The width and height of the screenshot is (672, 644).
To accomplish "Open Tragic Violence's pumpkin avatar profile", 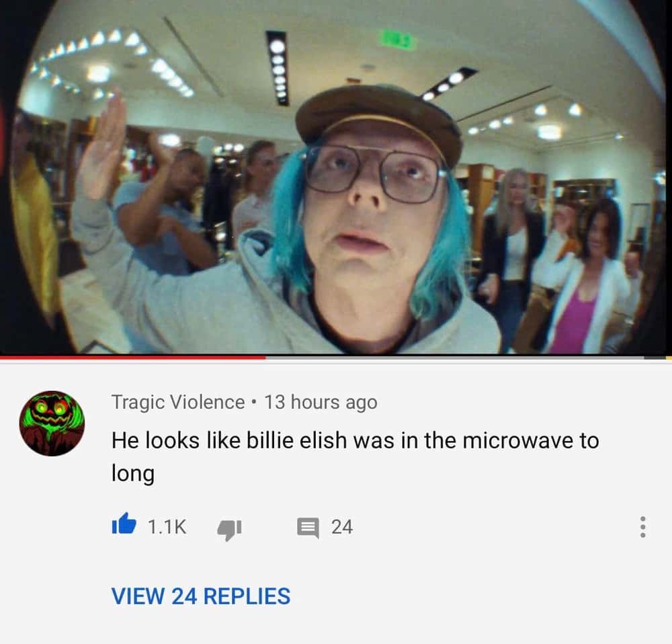I will [x=52, y=424].
